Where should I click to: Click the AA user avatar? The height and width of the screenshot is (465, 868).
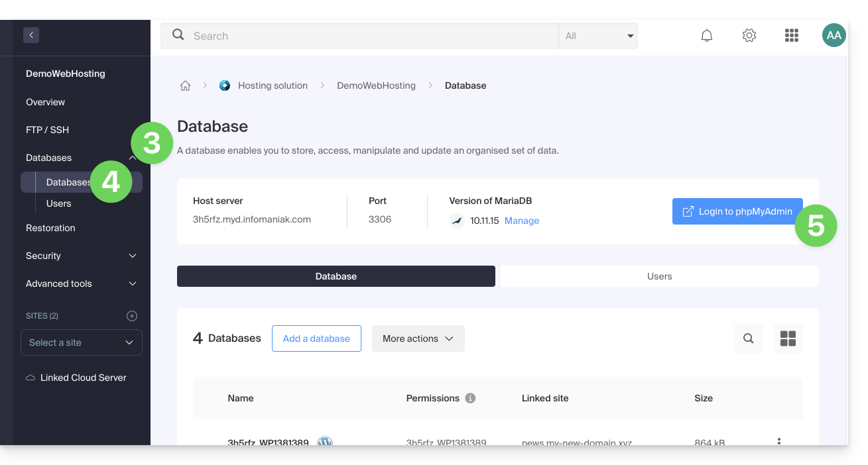click(x=834, y=36)
